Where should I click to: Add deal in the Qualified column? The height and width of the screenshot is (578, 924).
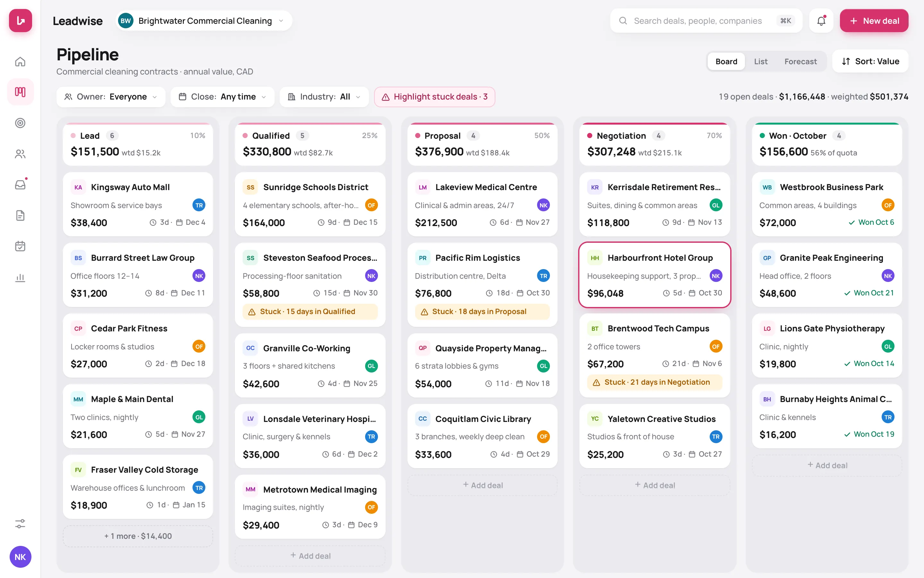310,556
